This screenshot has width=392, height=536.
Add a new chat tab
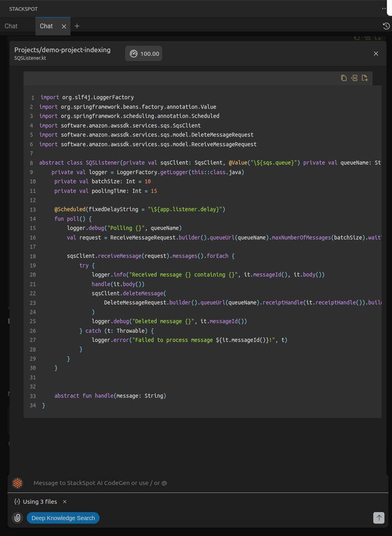tap(77, 26)
